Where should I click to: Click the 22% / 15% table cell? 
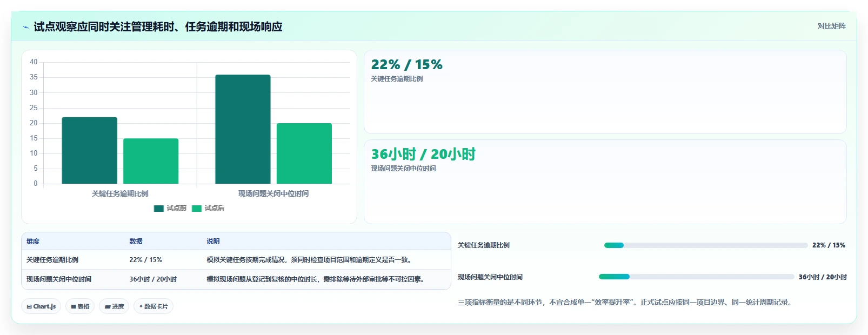click(x=145, y=260)
